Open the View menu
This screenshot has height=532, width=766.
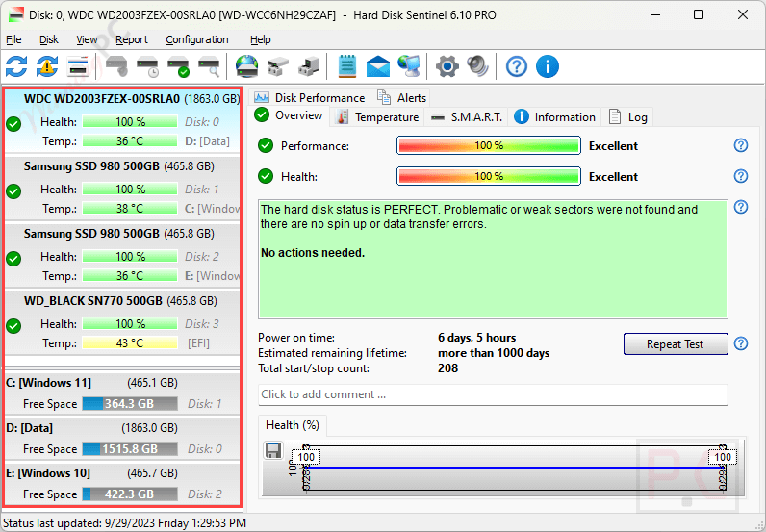click(x=87, y=39)
